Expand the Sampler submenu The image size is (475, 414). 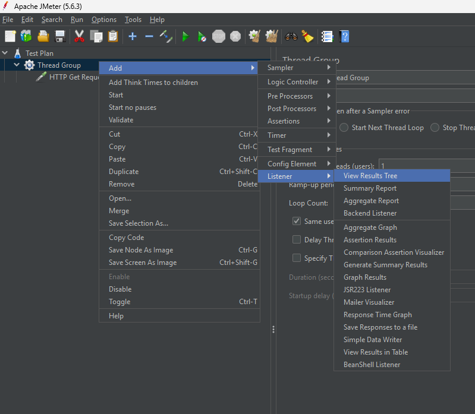297,68
